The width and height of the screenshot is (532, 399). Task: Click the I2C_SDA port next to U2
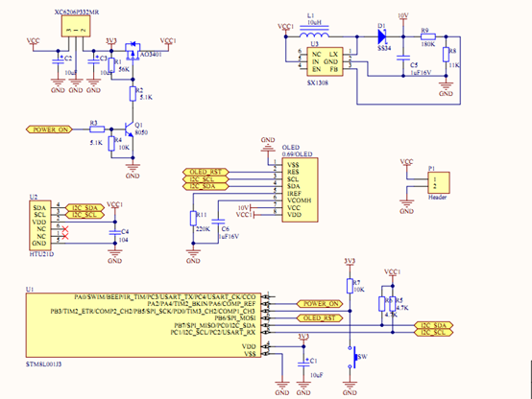pos(85,207)
